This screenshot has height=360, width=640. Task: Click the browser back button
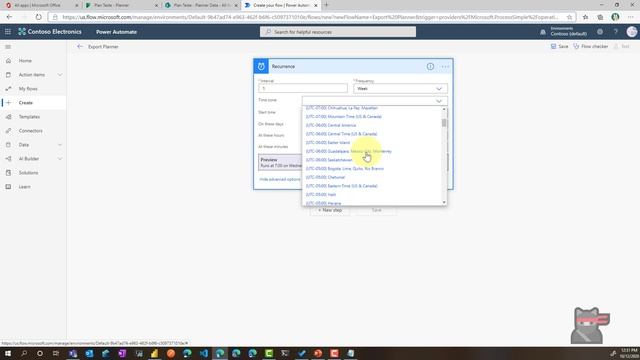coord(9,17)
